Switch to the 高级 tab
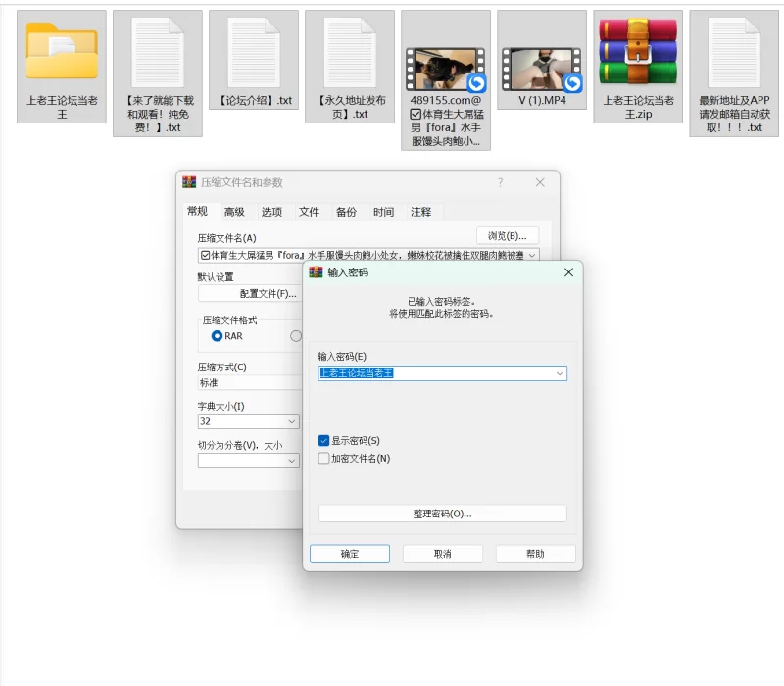This screenshot has width=784, height=686. click(x=234, y=212)
